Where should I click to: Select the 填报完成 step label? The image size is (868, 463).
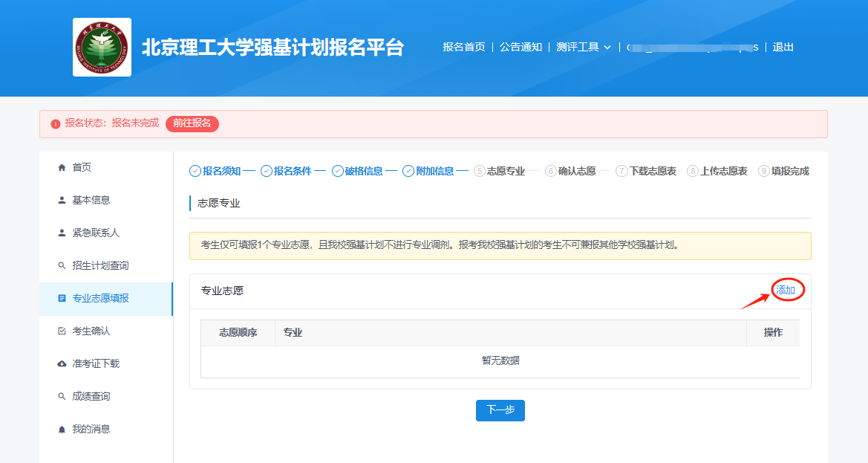pos(791,171)
